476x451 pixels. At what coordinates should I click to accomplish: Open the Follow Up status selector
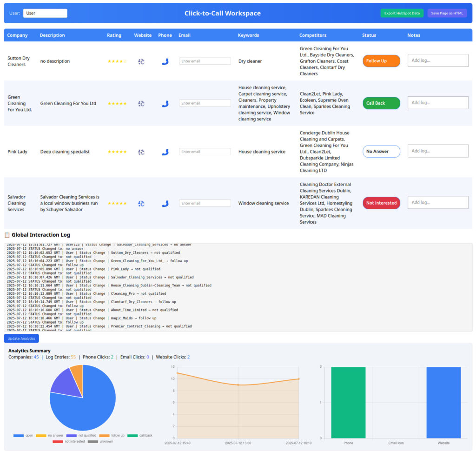click(x=381, y=61)
